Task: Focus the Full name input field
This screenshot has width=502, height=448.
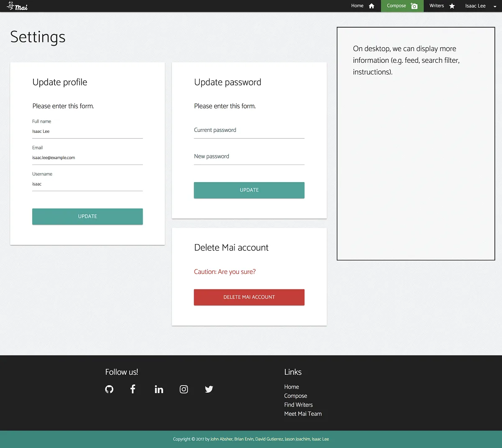Action: tap(87, 131)
